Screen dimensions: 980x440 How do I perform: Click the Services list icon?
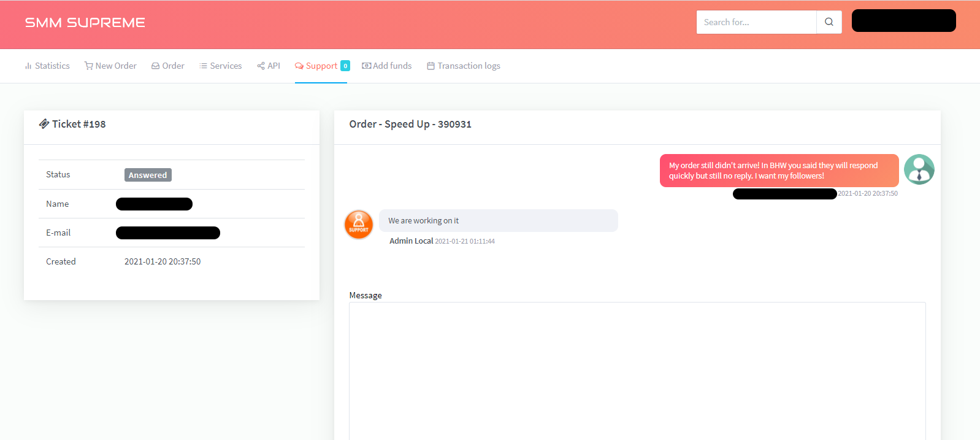coord(203,66)
